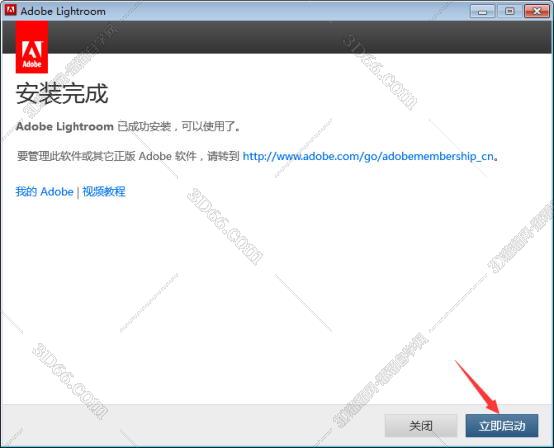
Task: Close the installer with the title bar X
Action: [x=537, y=11]
